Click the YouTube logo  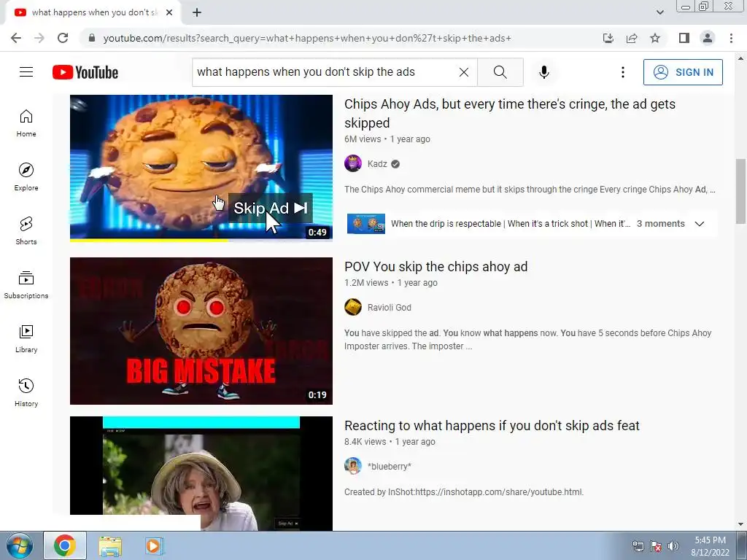point(85,72)
